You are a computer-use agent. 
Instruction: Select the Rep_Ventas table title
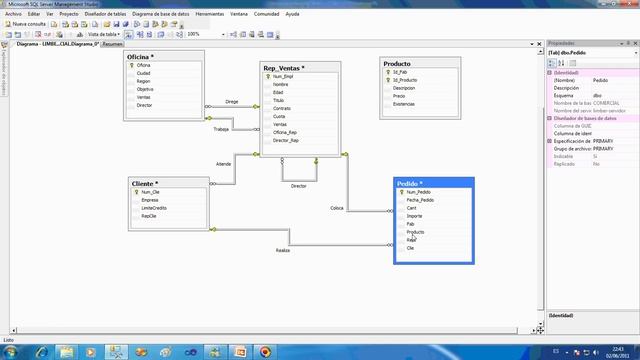pos(284,68)
